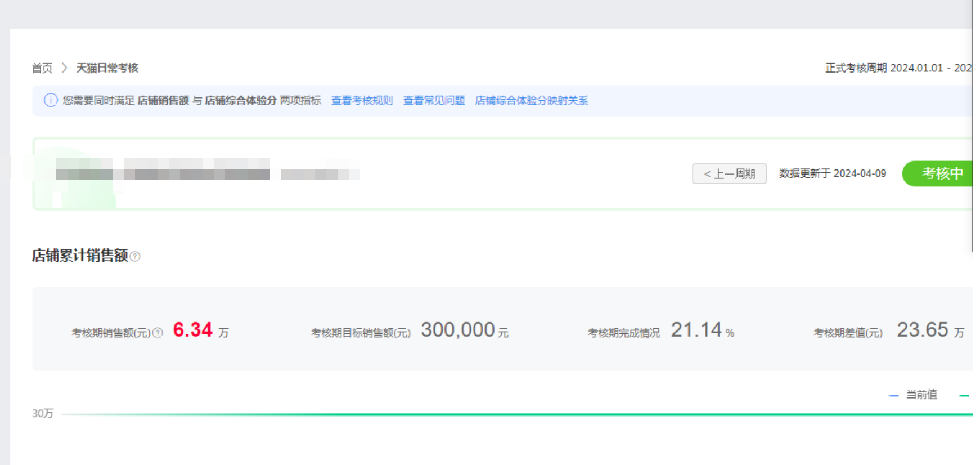Select 天猫日常考核 breadcrumb item
This screenshot has height=465, width=980.
click(x=107, y=68)
